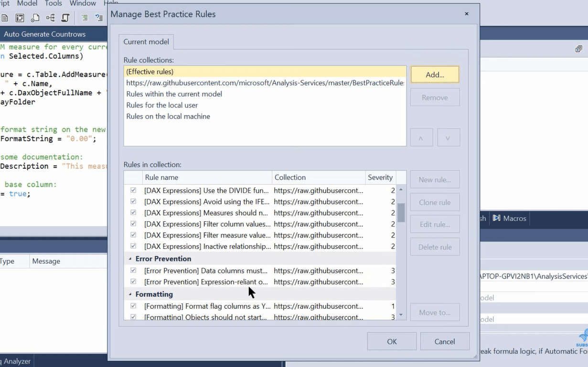The image size is (588, 367).
Task: Collapse the Error Prevention group
Action: 130,259
